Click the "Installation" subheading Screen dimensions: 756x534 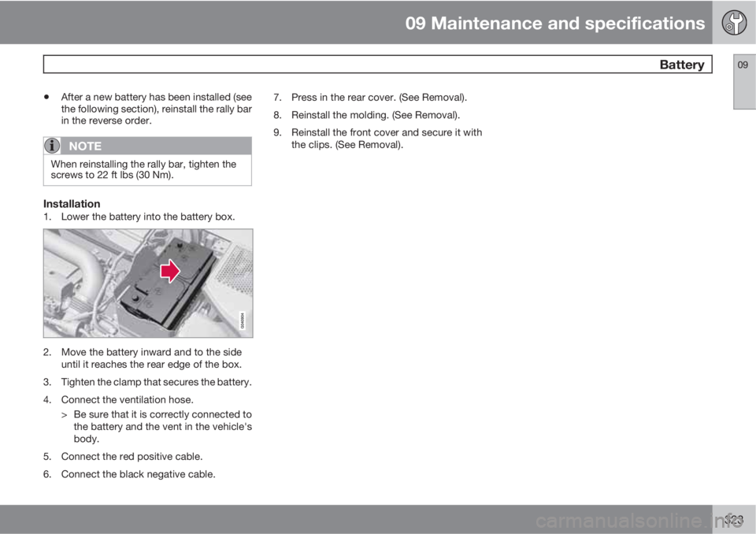tap(72, 203)
